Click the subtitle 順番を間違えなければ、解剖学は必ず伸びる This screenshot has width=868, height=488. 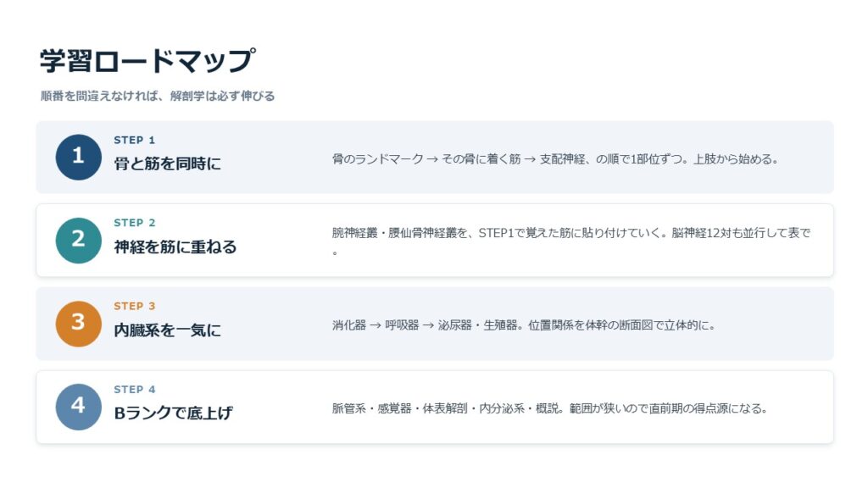point(158,96)
